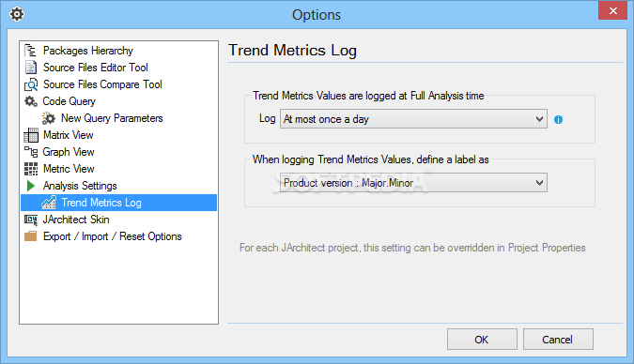Image resolution: width=634 pixels, height=364 pixels.
Task: Click the Metric View squares icon
Action: [x=31, y=169]
